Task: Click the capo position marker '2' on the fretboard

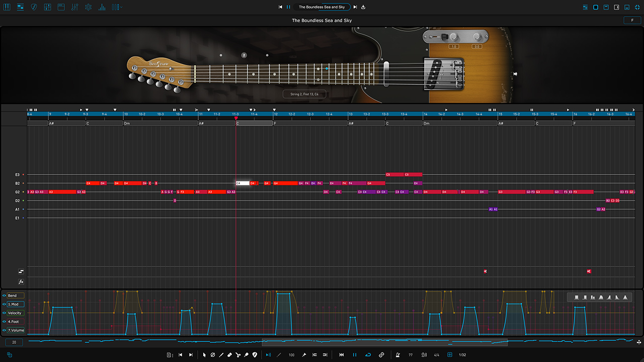Action: click(x=244, y=55)
